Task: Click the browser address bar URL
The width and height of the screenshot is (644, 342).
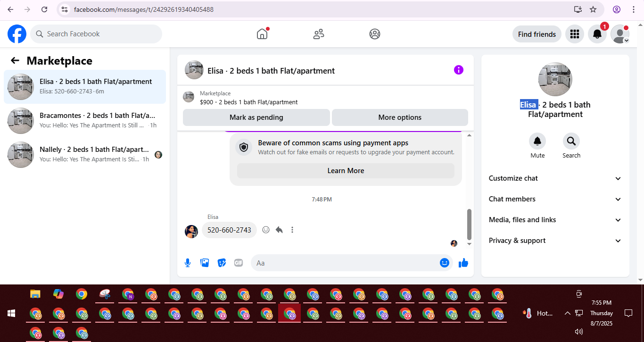Action: pyautogui.click(x=144, y=9)
